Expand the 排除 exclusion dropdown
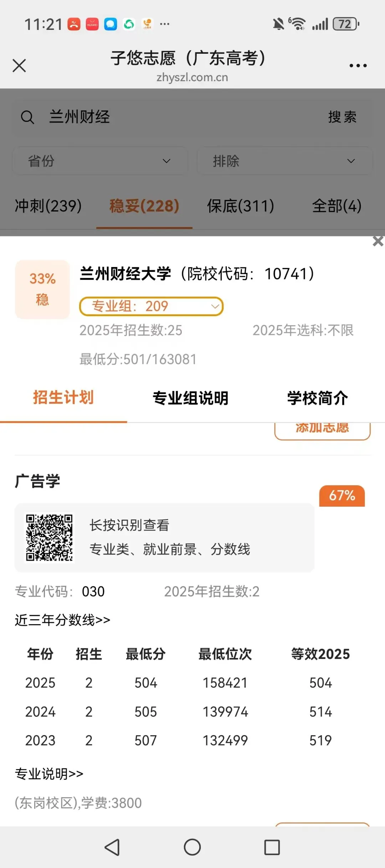The height and width of the screenshot is (868, 385). (x=284, y=161)
